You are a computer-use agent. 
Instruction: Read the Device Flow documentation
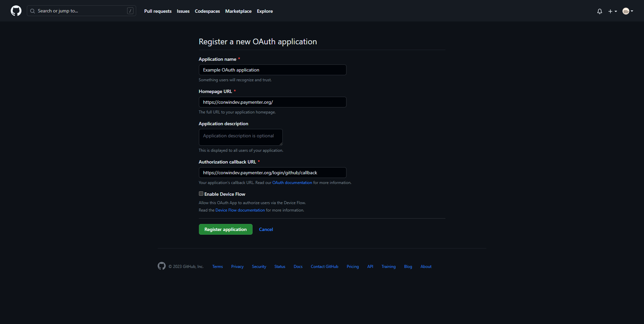pos(240,210)
